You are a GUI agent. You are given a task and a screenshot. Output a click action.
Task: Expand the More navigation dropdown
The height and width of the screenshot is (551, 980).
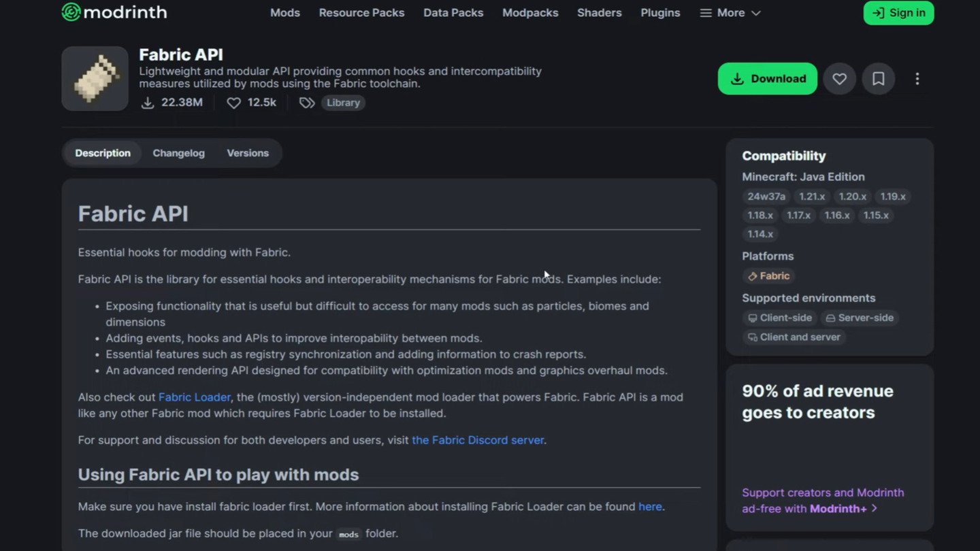point(730,13)
